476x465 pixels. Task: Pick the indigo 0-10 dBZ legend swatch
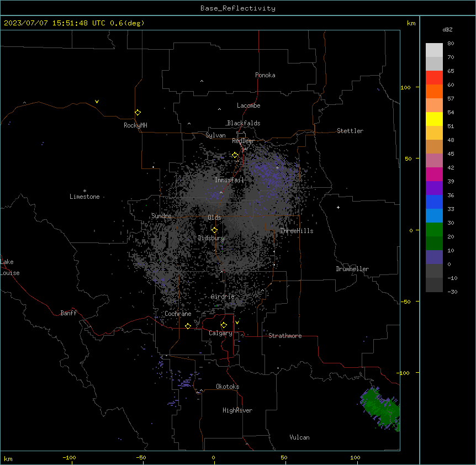434,257
